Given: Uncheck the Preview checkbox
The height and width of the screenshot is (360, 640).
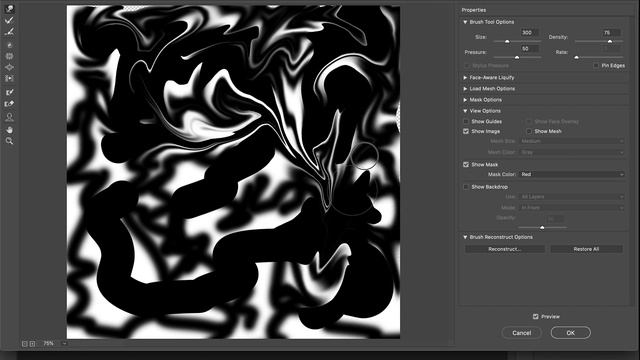Looking at the screenshot, I should coord(536,316).
